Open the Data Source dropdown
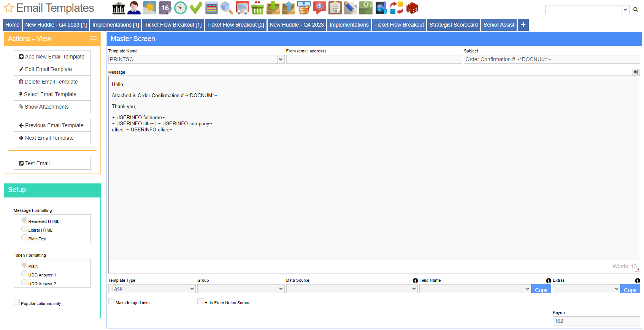644x330 pixels. click(x=352, y=289)
